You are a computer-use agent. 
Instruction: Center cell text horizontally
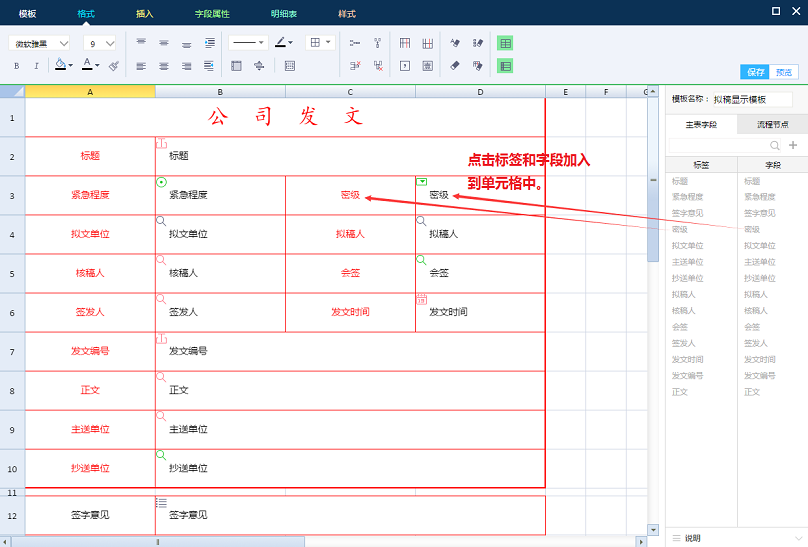point(163,66)
